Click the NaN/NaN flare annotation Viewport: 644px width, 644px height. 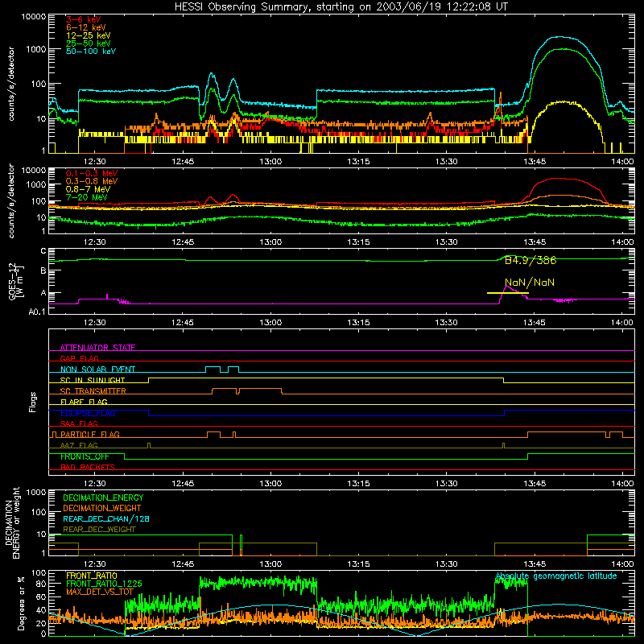pyautogui.click(x=530, y=283)
